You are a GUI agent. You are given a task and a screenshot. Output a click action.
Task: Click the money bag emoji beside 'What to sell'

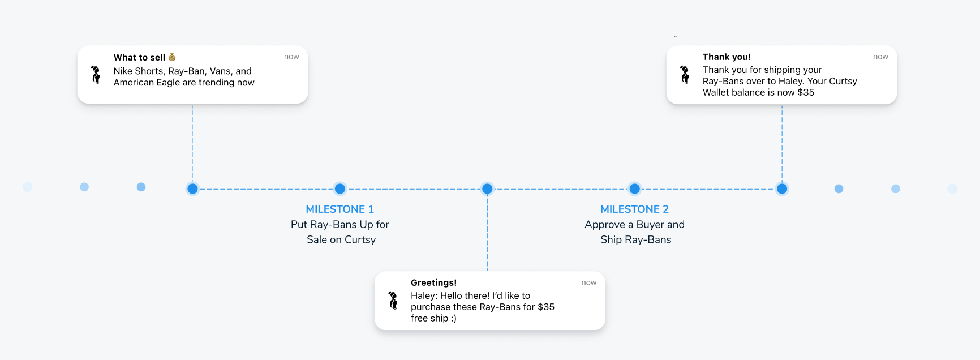(x=172, y=57)
